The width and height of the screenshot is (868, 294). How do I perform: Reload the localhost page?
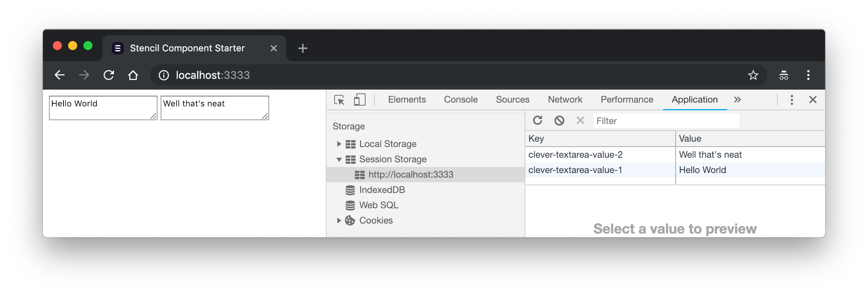pos(109,75)
